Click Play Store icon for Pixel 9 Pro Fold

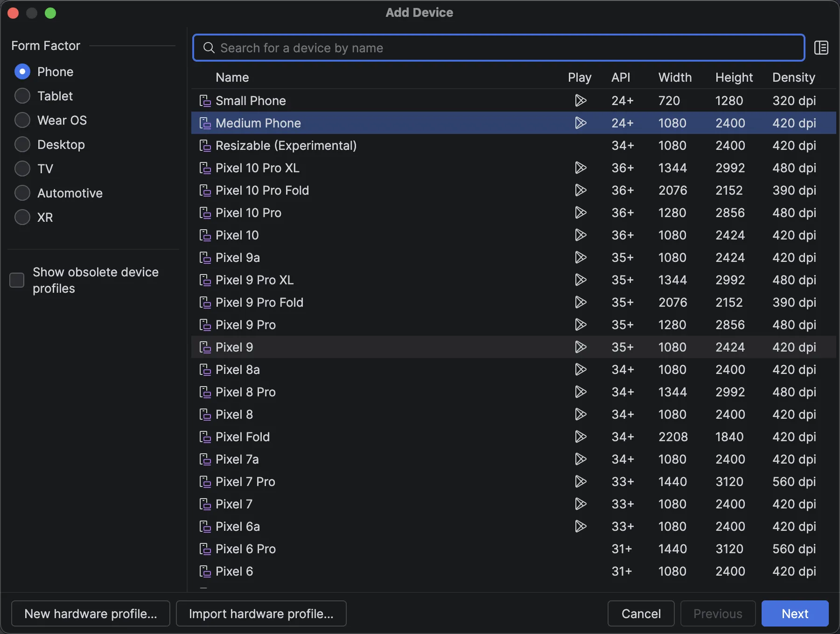pos(581,302)
